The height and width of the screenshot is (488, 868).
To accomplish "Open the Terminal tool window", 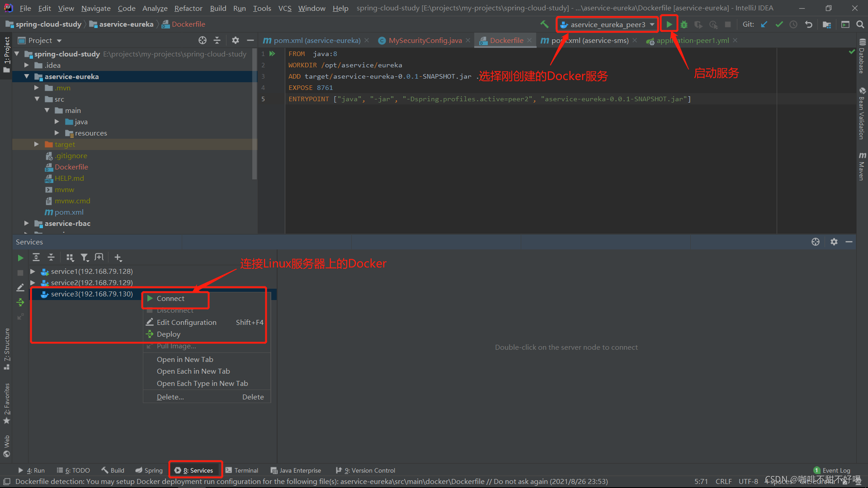I will (x=242, y=470).
